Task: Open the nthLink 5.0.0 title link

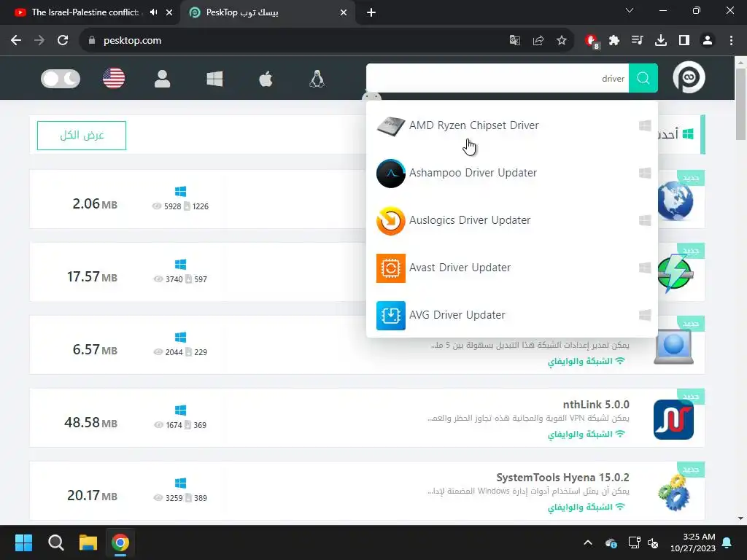Action: pyautogui.click(x=596, y=404)
